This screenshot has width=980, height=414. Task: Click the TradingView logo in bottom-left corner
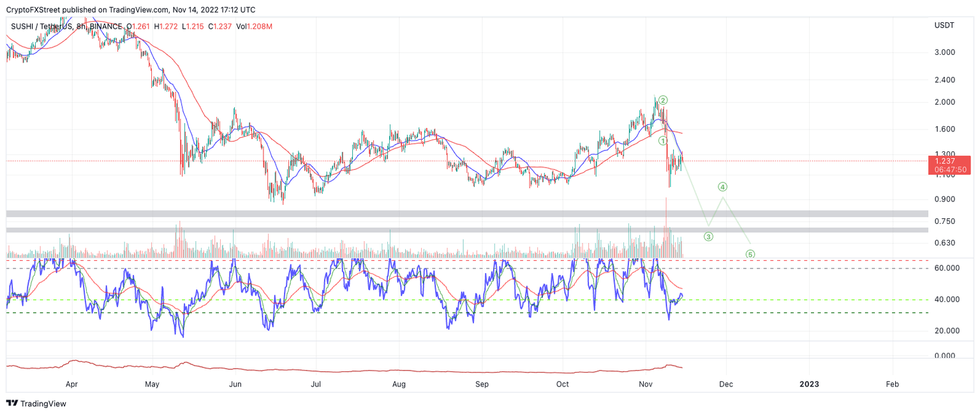click(36, 404)
